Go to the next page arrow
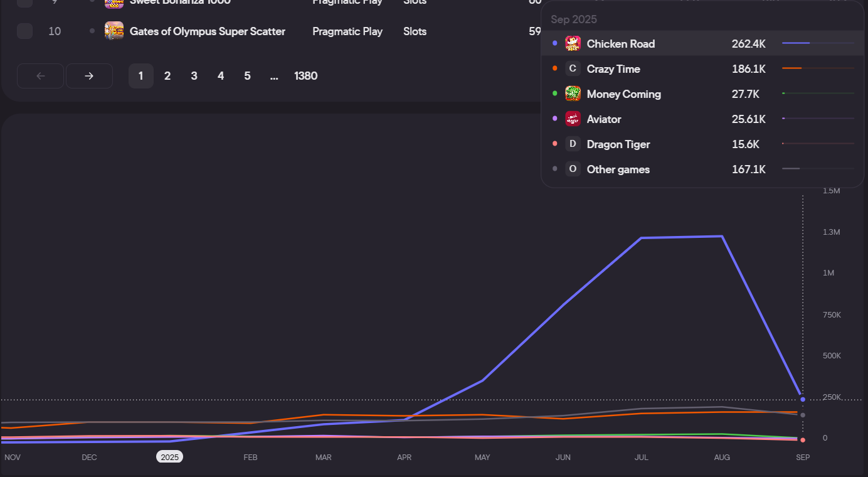The width and height of the screenshot is (868, 477). tap(89, 76)
